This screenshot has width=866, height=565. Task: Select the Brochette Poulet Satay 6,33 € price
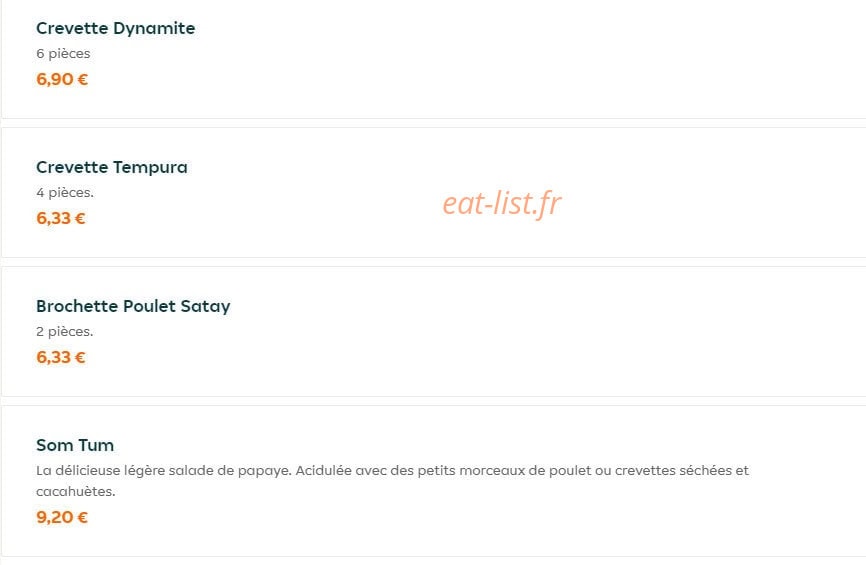(61, 357)
